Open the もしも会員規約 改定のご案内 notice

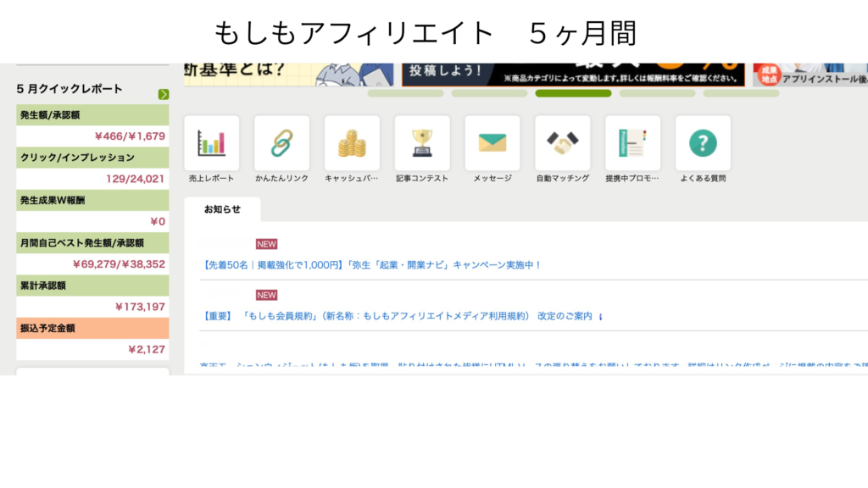(x=398, y=316)
